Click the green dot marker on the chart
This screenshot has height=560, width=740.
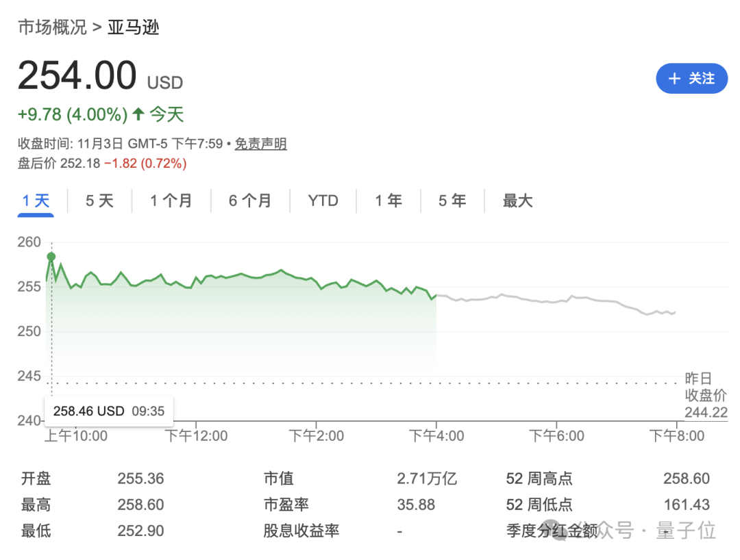[x=50, y=256]
